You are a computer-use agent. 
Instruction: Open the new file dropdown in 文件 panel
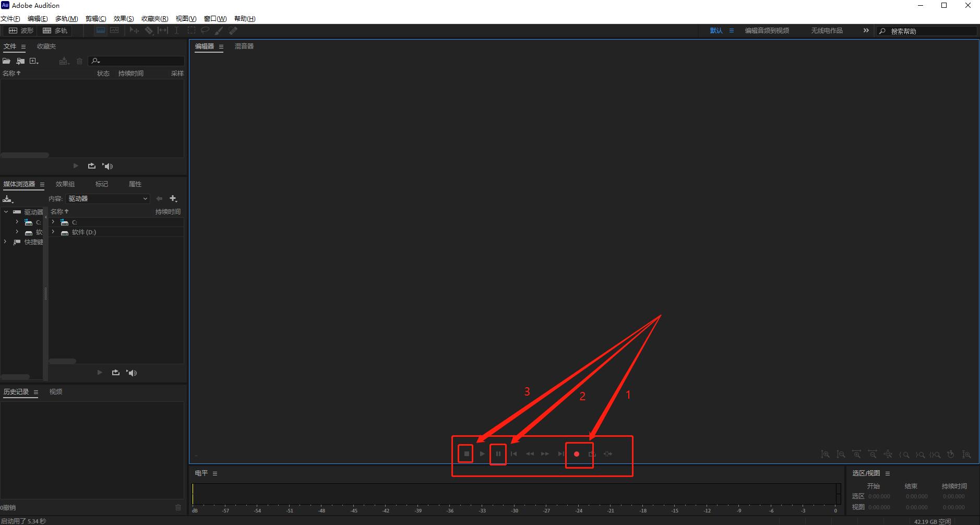click(x=34, y=61)
